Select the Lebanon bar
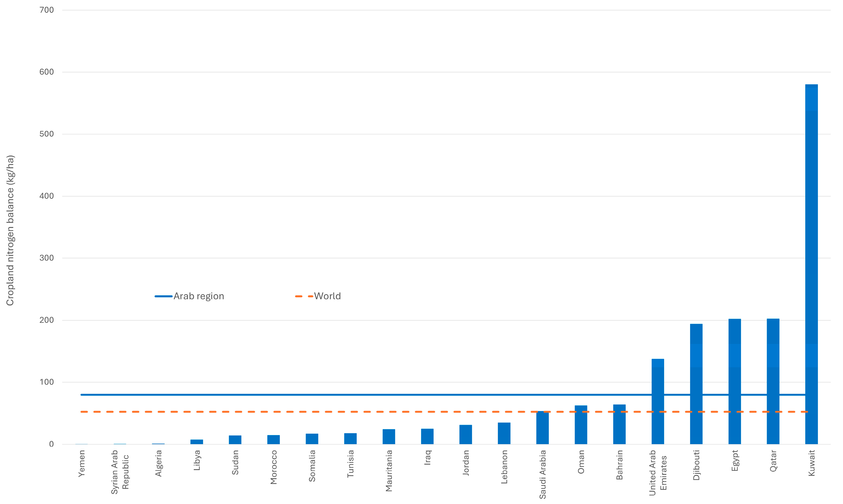 504,433
